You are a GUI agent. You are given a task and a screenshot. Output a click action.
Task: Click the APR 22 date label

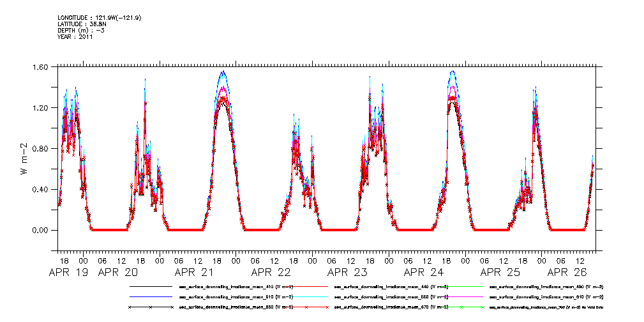[271, 272]
